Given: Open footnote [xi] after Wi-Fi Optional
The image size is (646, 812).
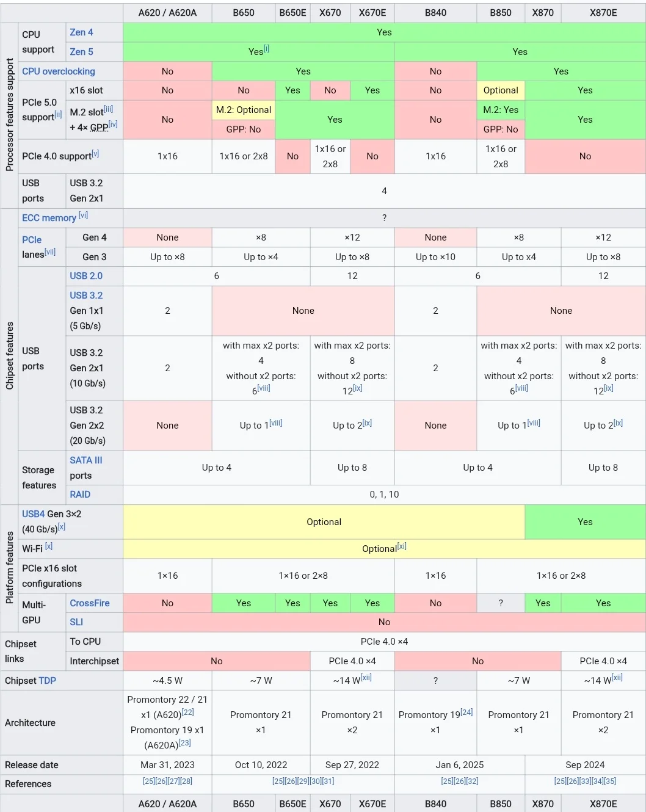Looking at the screenshot, I should pyautogui.click(x=402, y=546).
